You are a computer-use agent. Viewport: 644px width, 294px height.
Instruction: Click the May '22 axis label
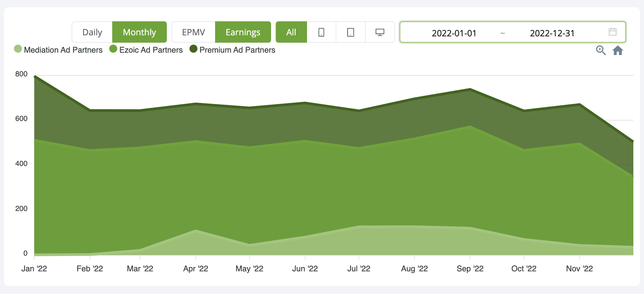click(x=249, y=269)
